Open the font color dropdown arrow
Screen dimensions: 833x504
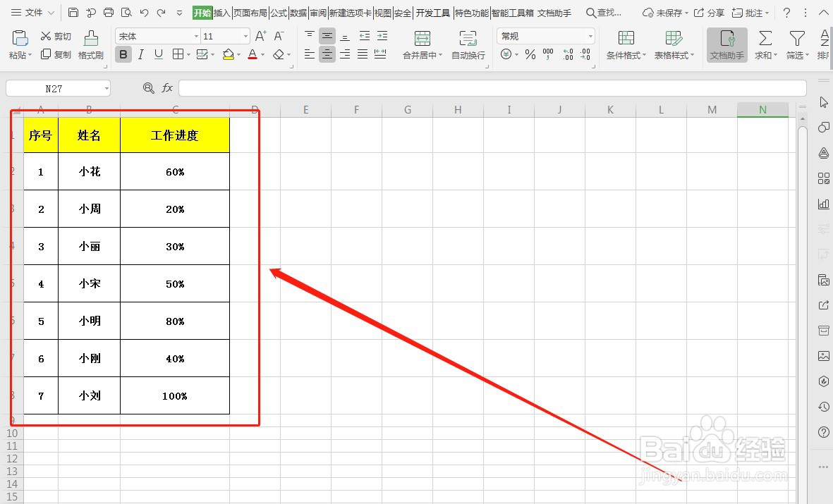coord(262,55)
